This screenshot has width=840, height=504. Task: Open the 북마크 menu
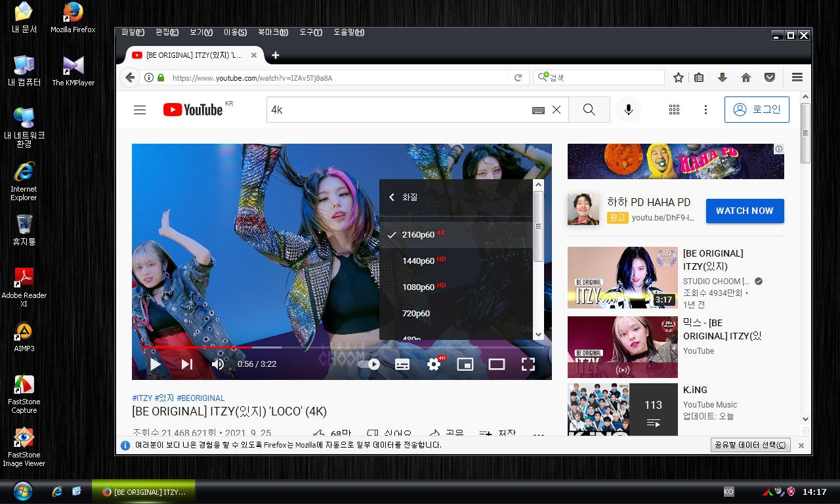coord(272,32)
